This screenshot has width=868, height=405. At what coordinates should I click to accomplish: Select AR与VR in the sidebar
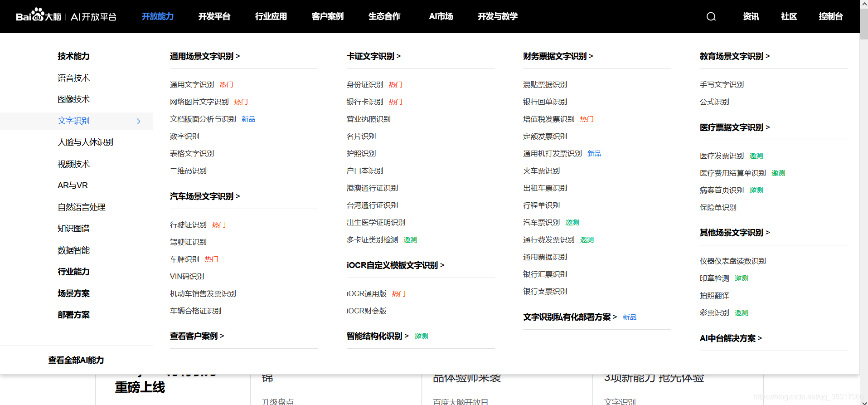[73, 185]
